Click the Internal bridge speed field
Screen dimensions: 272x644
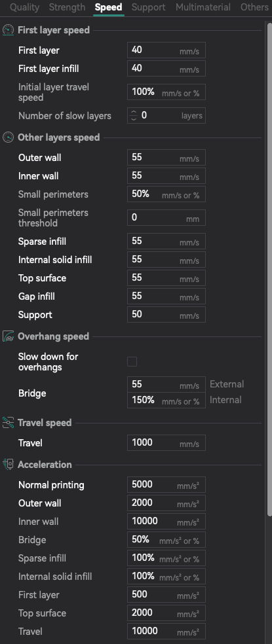pos(166,400)
